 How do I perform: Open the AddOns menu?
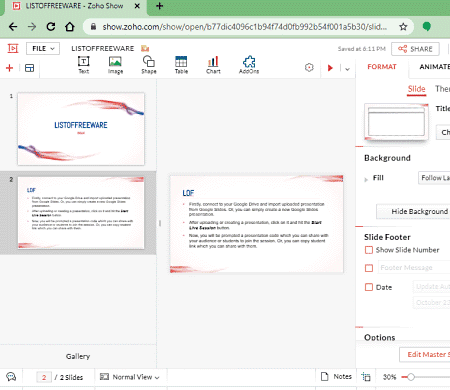[x=249, y=65]
